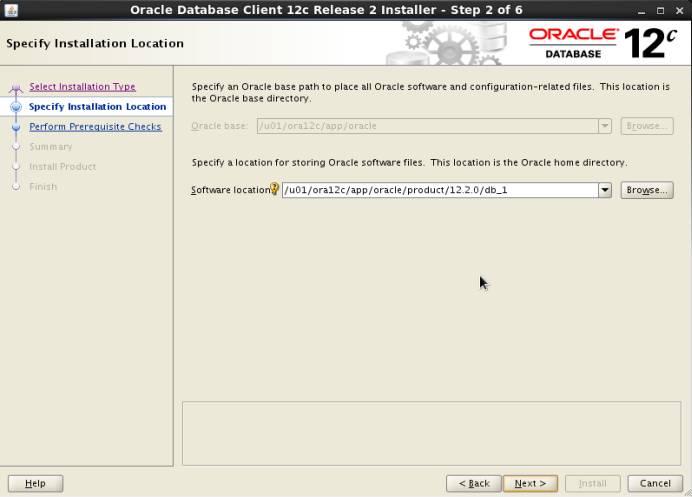This screenshot has width=692, height=497.
Task: Click the Browse button for Oracle base
Action: coord(647,126)
